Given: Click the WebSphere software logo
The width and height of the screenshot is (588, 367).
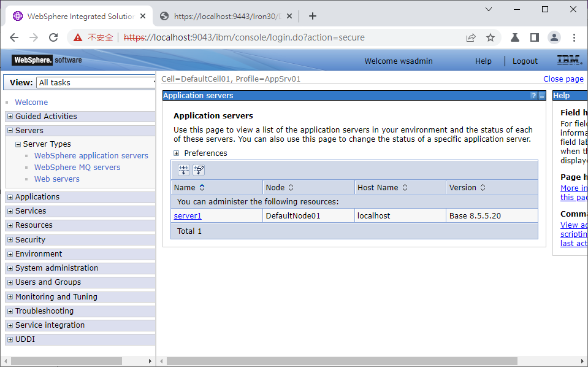Looking at the screenshot, I should point(47,60).
